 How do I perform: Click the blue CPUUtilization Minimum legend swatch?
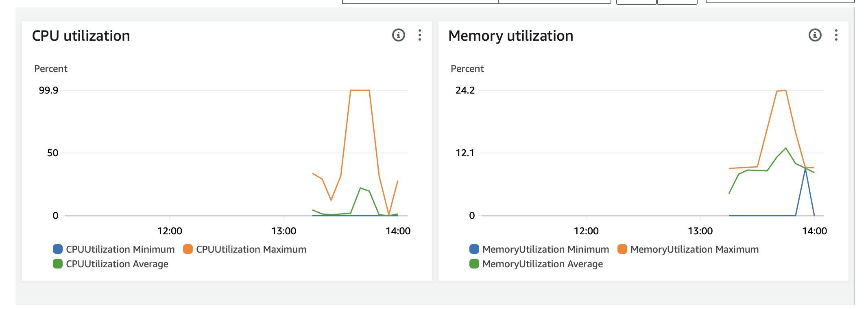point(58,249)
